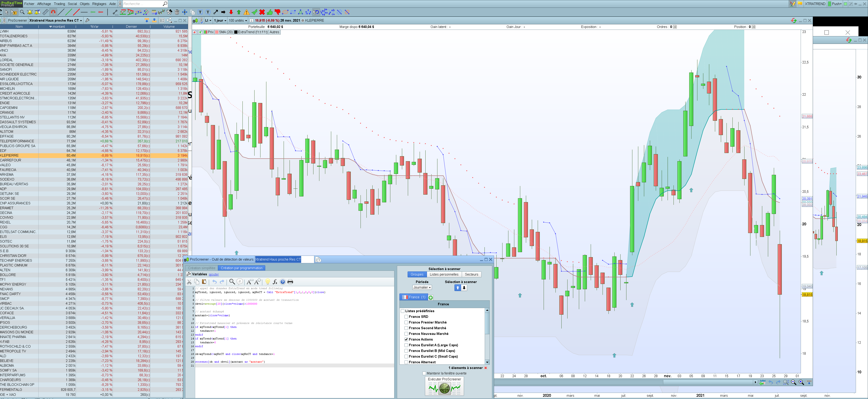Uncheck the France Actions checkbox
This screenshot has width=868, height=399.
click(x=406, y=339)
